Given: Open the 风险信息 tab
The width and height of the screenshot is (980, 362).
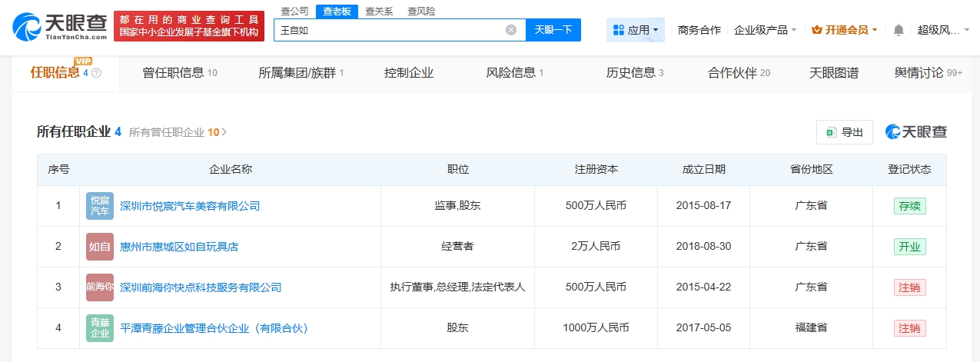Looking at the screenshot, I should click(514, 73).
